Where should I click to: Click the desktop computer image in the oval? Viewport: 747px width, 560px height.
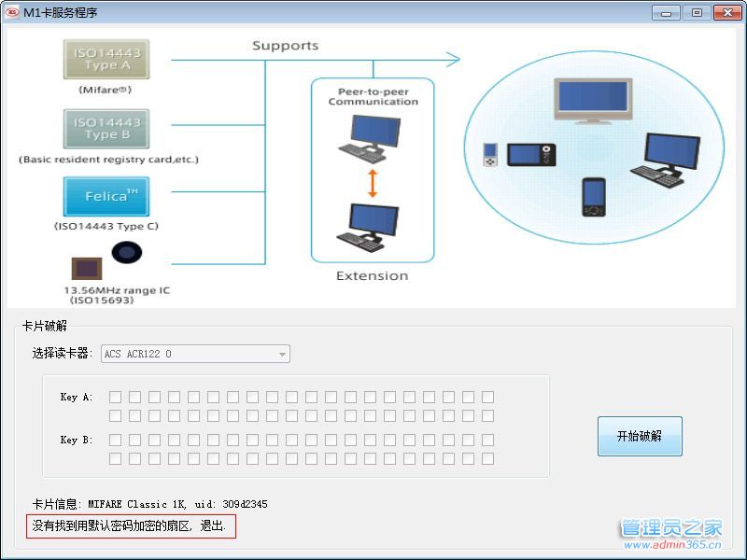point(666,161)
